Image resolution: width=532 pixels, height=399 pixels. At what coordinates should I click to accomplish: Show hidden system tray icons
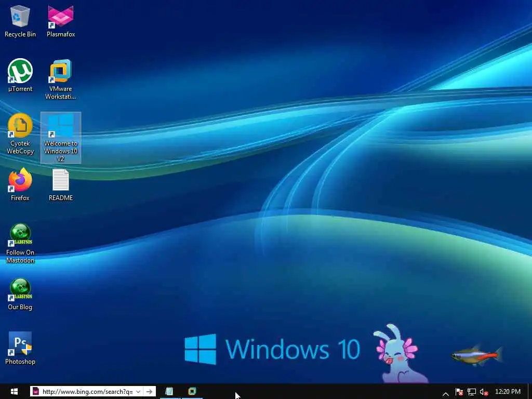coord(446,394)
